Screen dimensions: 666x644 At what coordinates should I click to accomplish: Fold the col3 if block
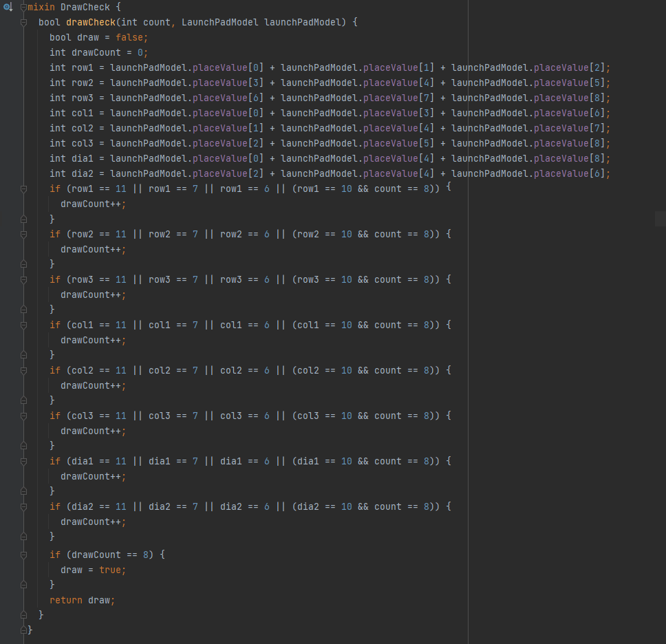tap(23, 416)
